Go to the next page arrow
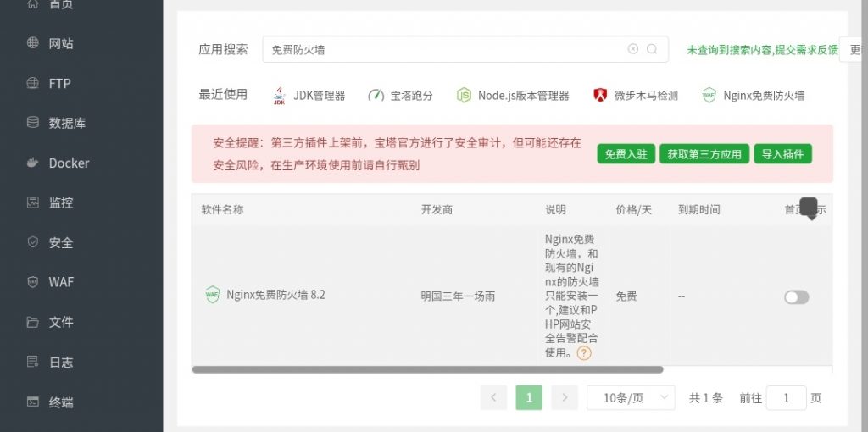 point(565,397)
